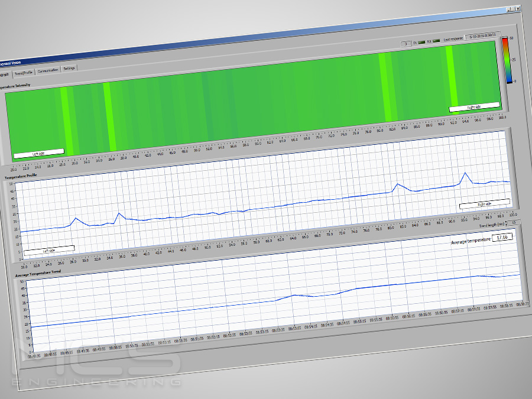
Task: Open the Communication tab
Action: (x=48, y=70)
